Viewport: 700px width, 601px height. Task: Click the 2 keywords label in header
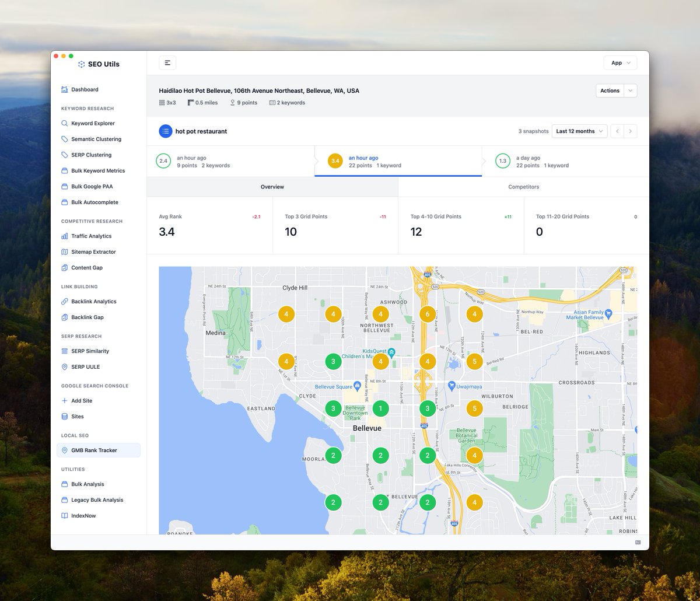[287, 103]
